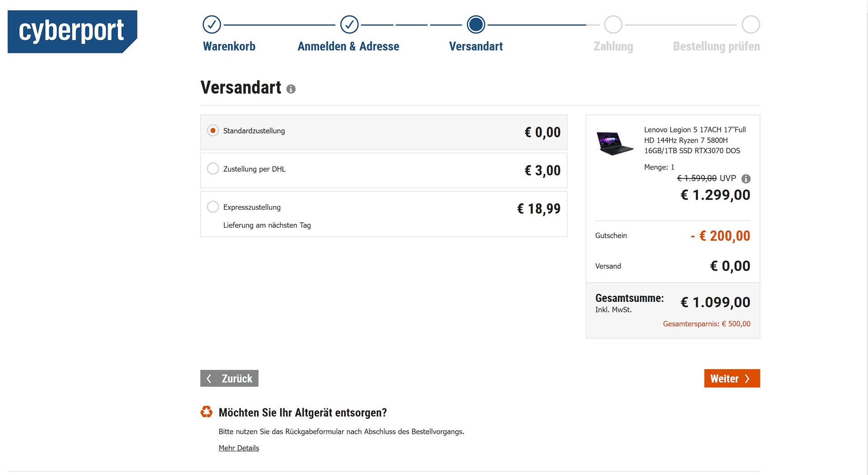Click the Anmelden & Adresse checkmark circle
The height and width of the screenshot is (475, 868).
tap(349, 24)
